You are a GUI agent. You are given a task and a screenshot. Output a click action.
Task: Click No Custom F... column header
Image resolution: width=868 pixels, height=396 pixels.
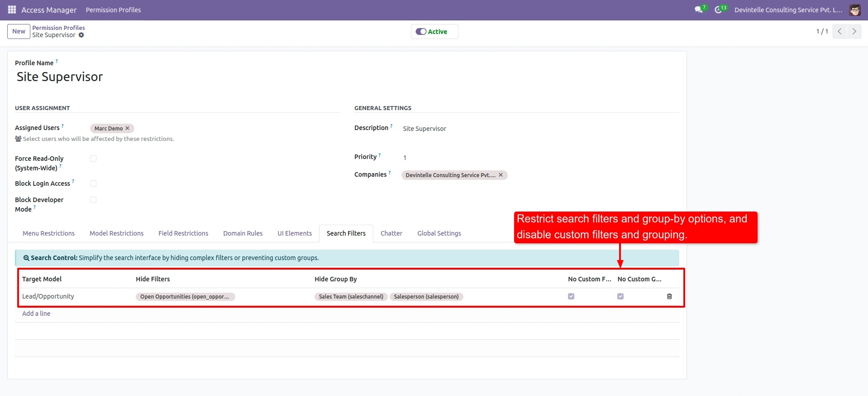coord(590,279)
